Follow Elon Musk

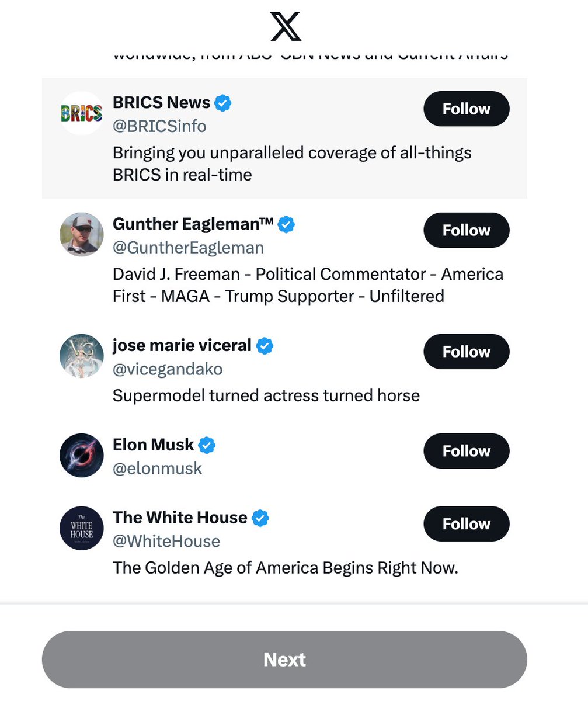click(467, 451)
